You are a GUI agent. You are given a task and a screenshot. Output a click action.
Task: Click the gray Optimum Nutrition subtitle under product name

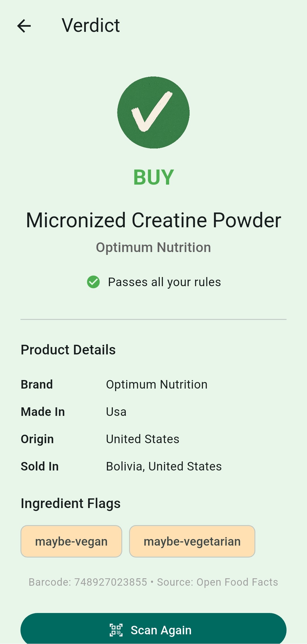click(153, 247)
